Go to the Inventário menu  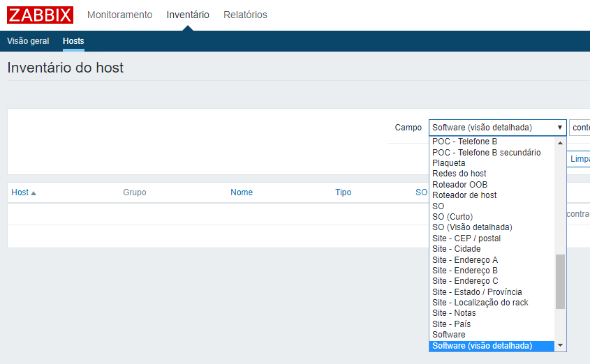pos(188,15)
